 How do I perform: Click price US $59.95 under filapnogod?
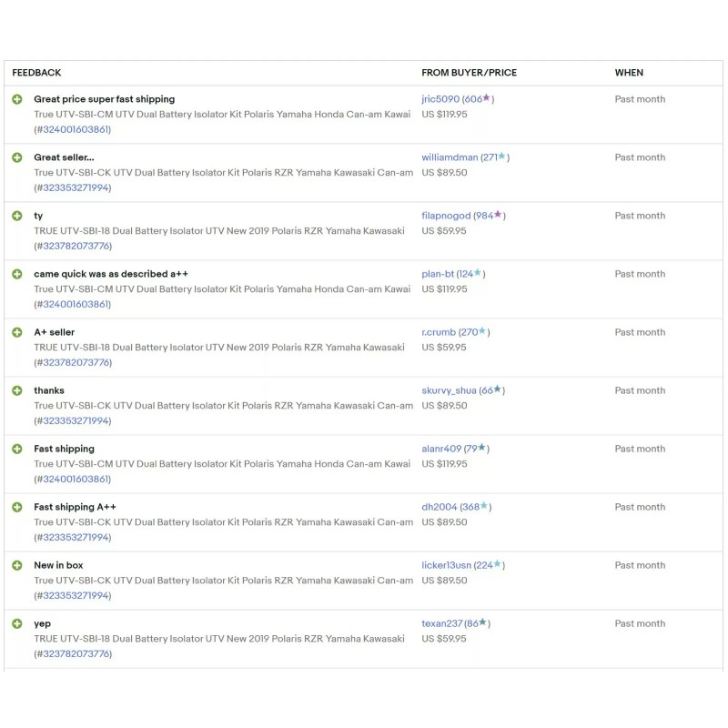click(x=444, y=231)
